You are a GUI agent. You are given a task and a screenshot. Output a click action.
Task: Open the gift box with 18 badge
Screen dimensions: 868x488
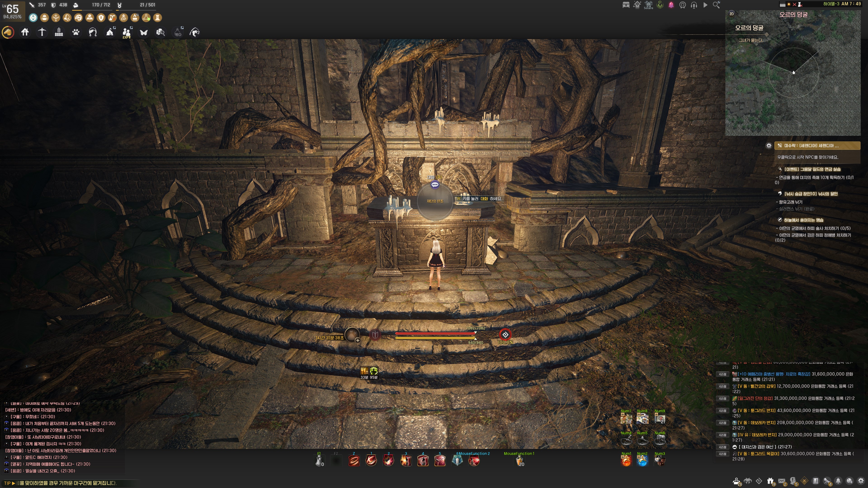tap(770, 481)
